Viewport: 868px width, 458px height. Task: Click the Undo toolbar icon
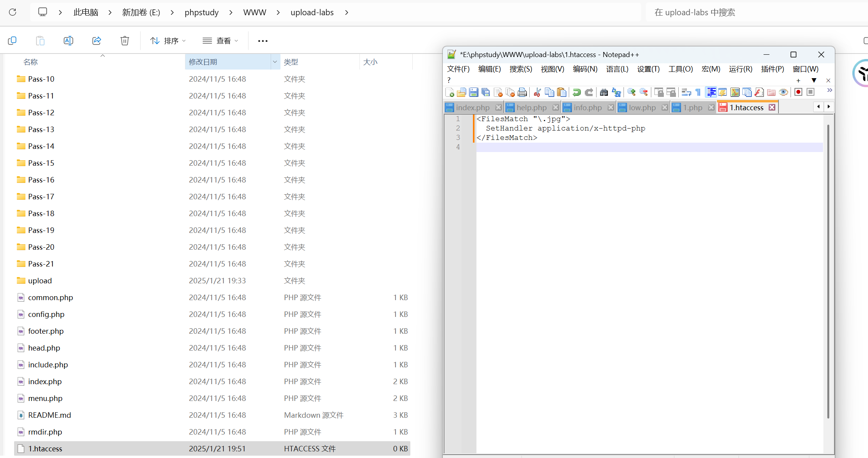576,92
